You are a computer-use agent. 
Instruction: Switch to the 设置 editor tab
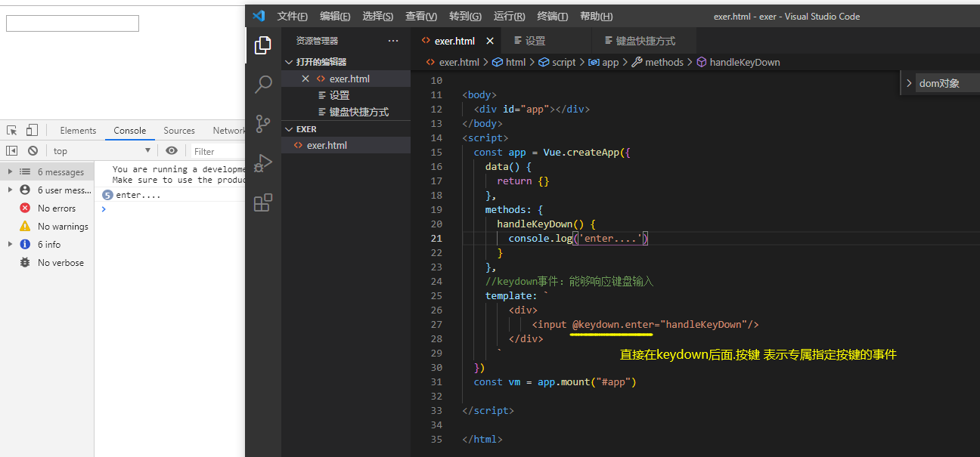coord(545,41)
